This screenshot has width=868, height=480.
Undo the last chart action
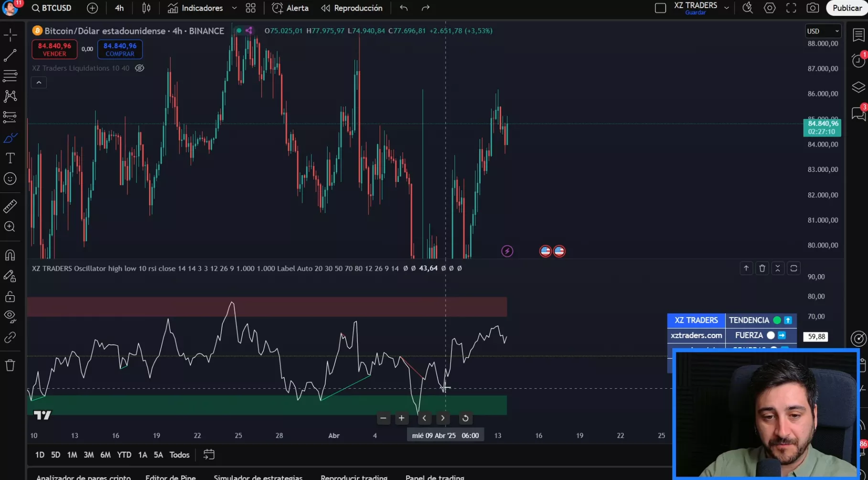[x=404, y=8]
